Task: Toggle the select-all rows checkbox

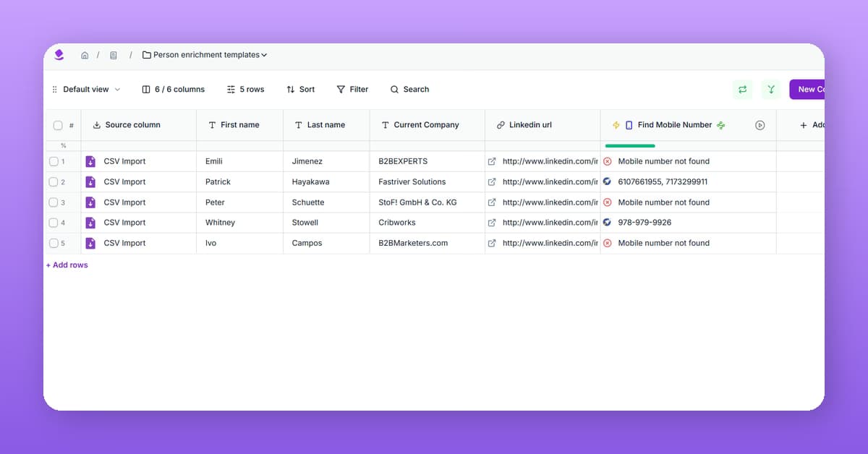Action: pos(58,125)
